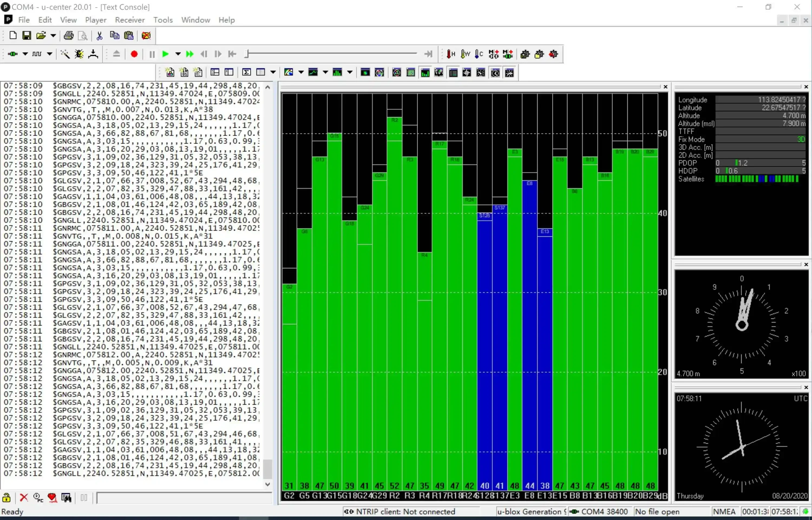Open the Receiver menu

[130, 20]
